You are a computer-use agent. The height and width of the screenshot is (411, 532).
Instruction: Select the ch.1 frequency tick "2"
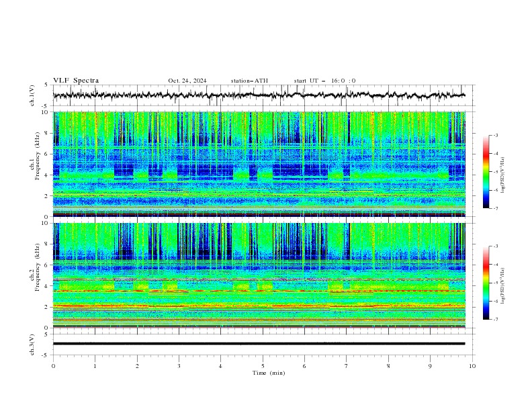pyautogui.click(x=47, y=196)
